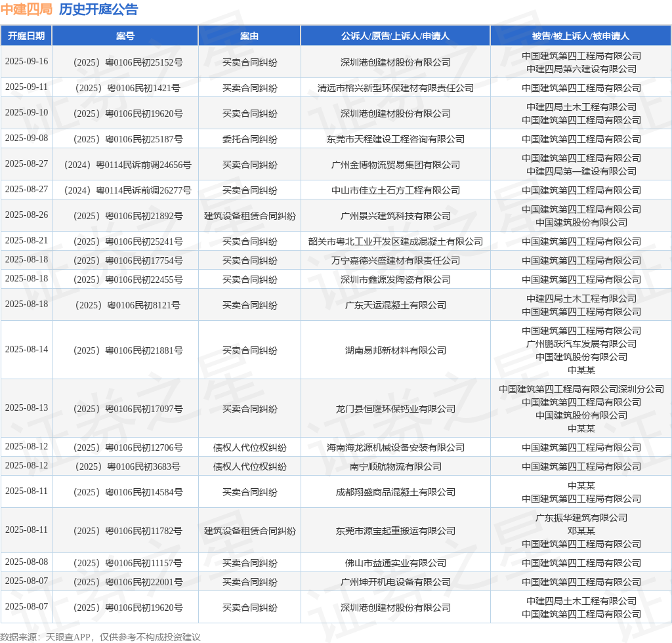Image resolution: width=672 pixels, height=643 pixels.
Task: Click defendant 中建四局第六建设有限公司
Action: pos(581,69)
